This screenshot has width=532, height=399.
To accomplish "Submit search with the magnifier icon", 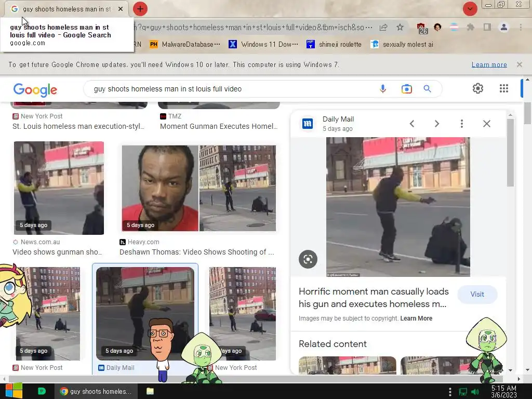I will [427, 89].
